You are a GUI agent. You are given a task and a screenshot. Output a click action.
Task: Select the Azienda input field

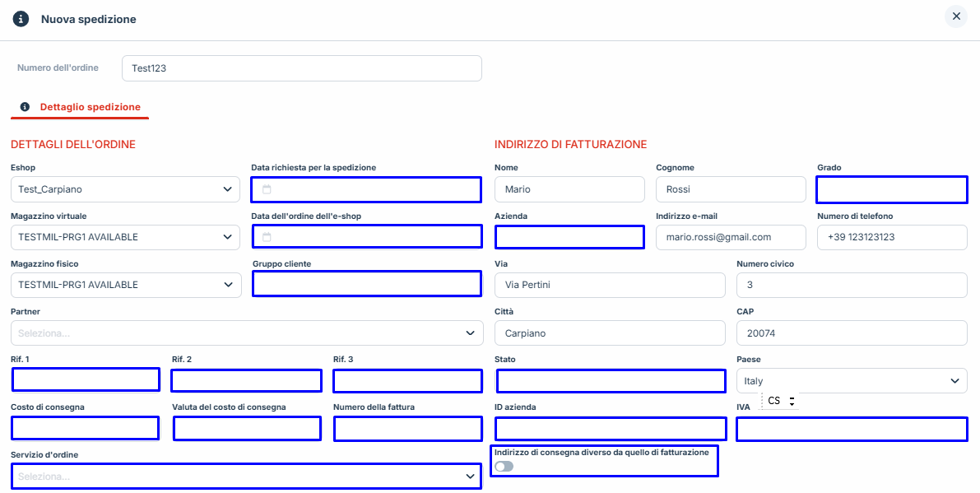click(569, 238)
